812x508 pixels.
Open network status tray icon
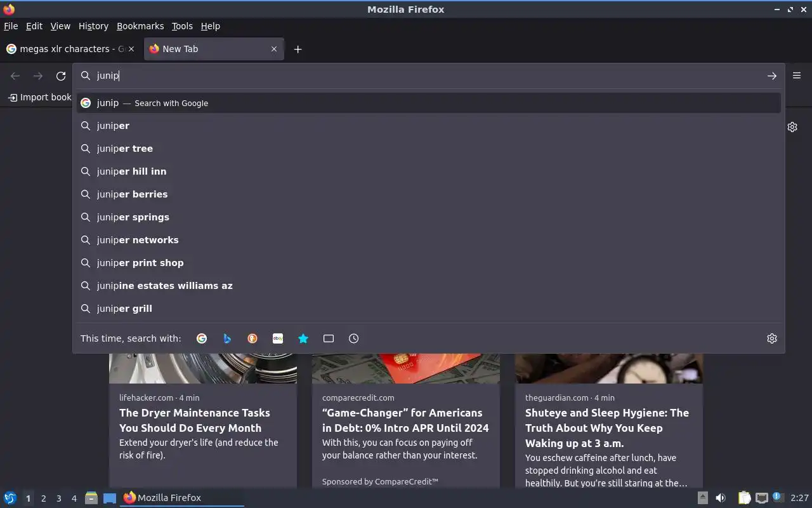[x=762, y=498]
